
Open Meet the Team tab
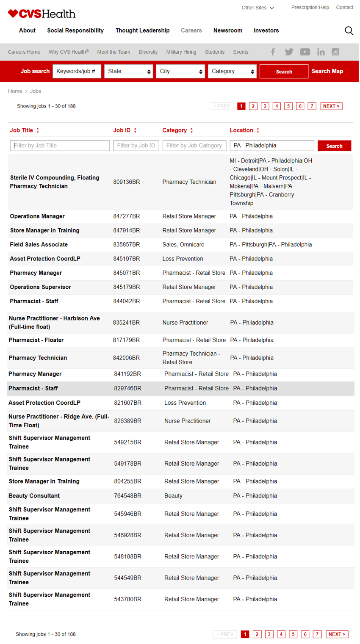click(x=114, y=52)
